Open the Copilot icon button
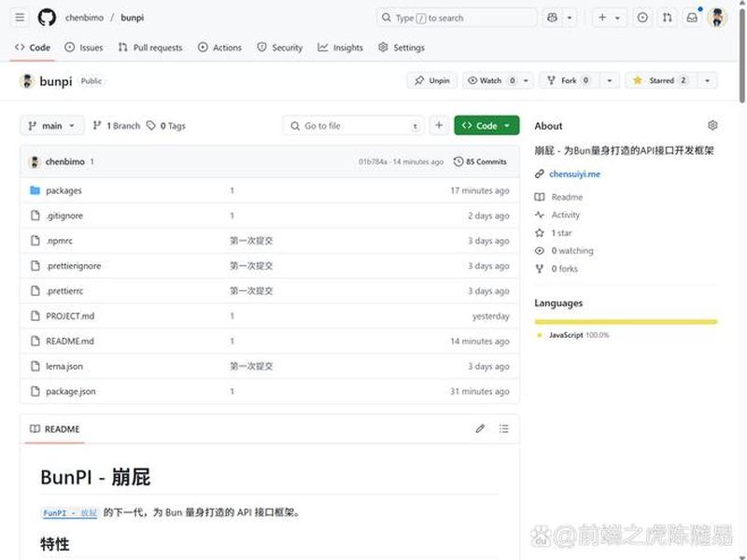Image resolution: width=747 pixels, height=560 pixels. (552, 18)
